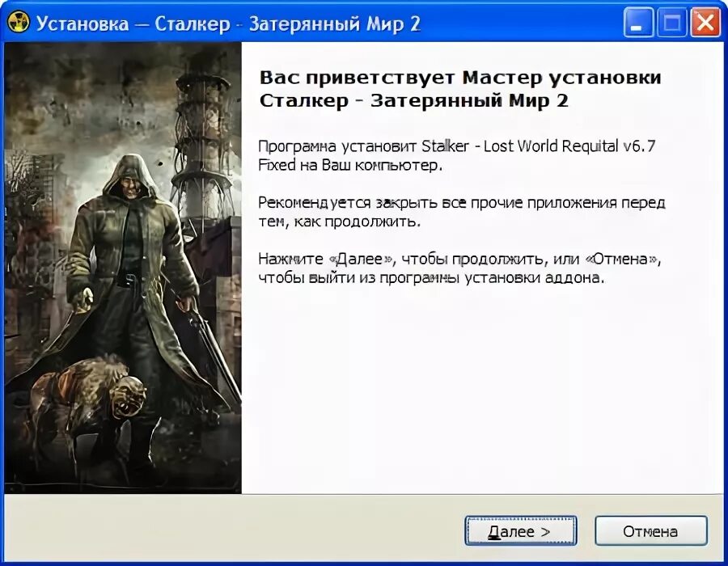Click the heading 'Вас приветствует Мастер установки'

coord(460,78)
